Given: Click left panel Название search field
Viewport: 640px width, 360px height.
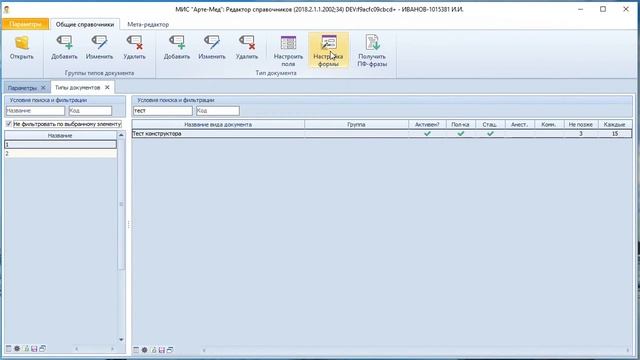Looking at the screenshot, I should pyautogui.click(x=35, y=111).
